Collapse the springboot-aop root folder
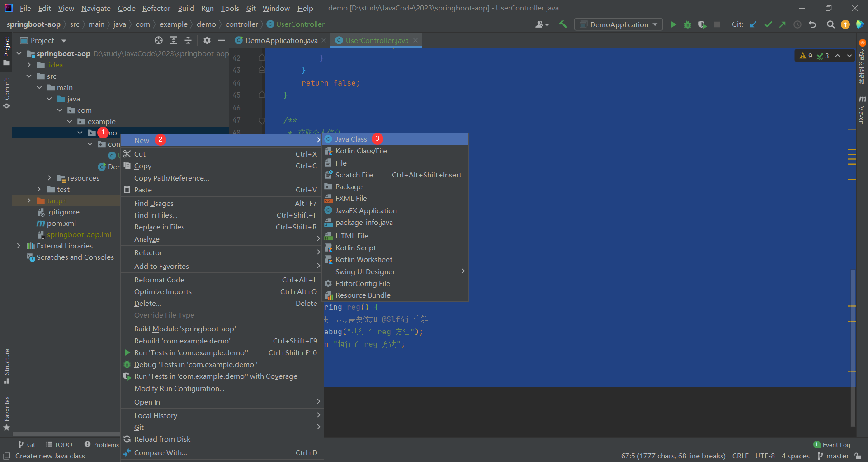 point(19,53)
